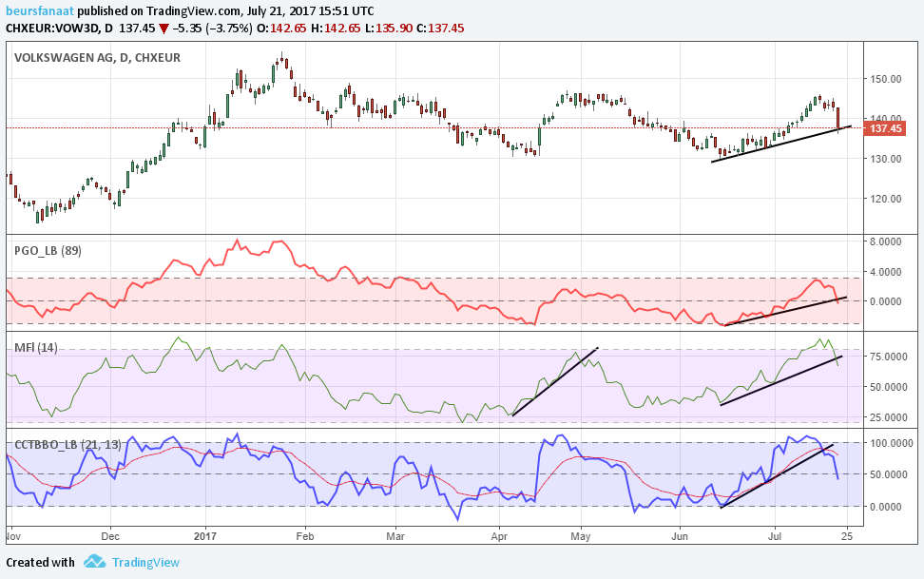The width and height of the screenshot is (924, 579).
Task: Click the 'Created with' footer text
Action: click(40, 563)
